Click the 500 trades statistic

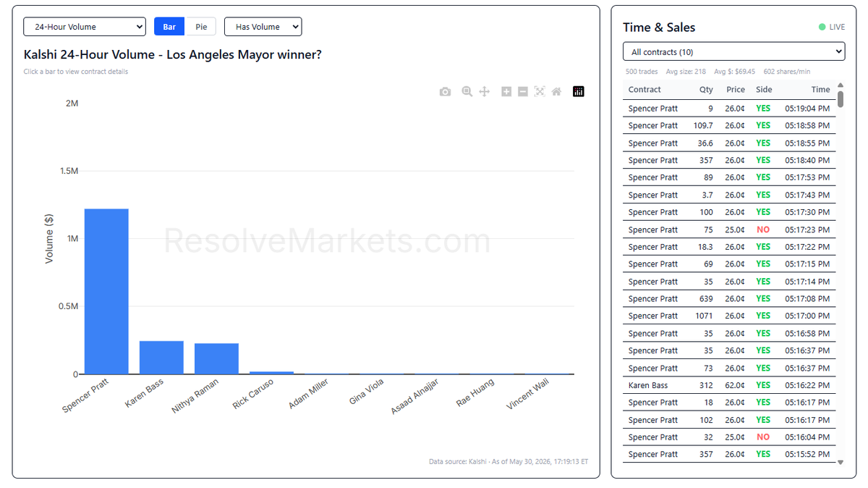coord(642,72)
